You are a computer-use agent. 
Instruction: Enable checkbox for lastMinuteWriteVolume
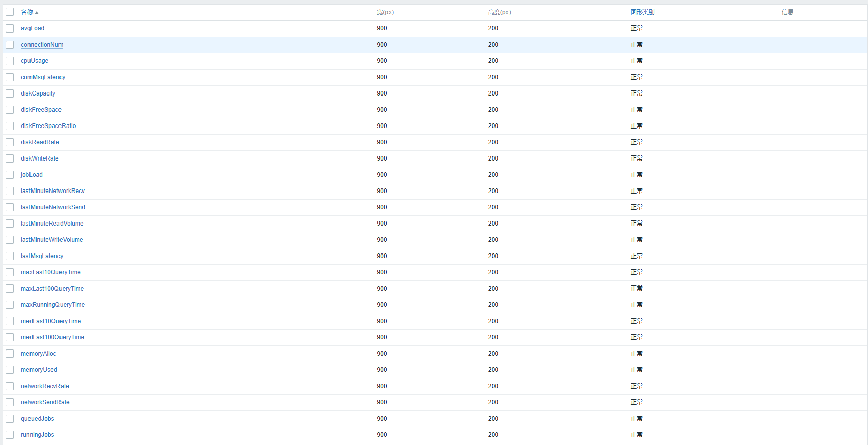(x=10, y=240)
